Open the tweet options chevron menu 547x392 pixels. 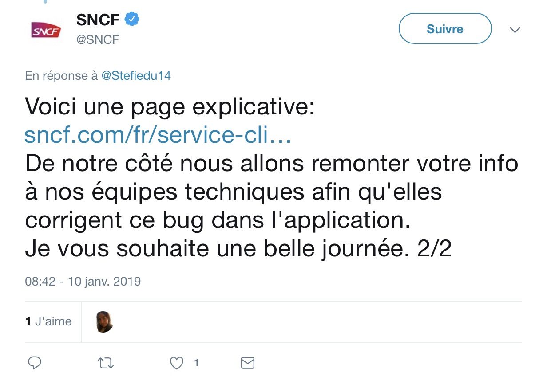click(x=515, y=30)
